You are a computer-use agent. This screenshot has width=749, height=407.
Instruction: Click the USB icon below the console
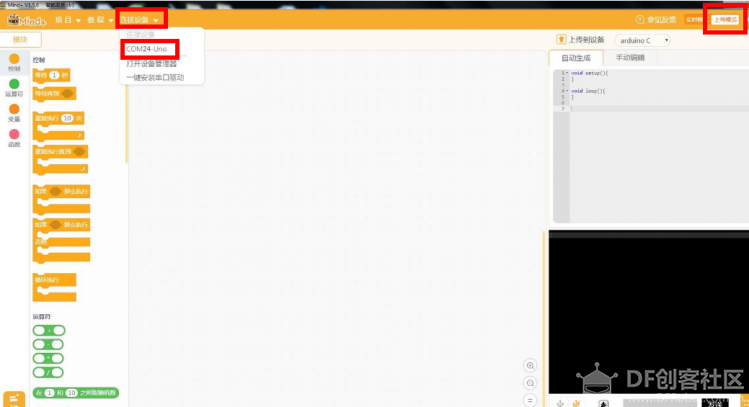point(561,404)
